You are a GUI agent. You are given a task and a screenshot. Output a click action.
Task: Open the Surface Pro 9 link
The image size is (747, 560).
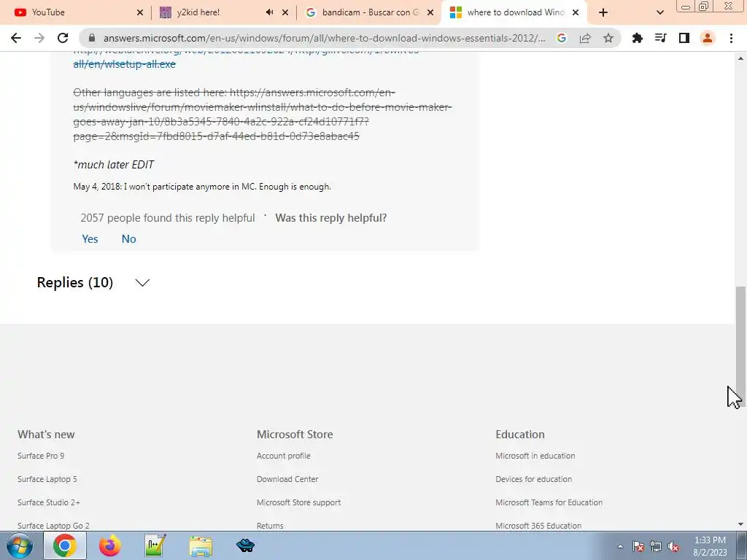pyautogui.click(x=41, y=456)
